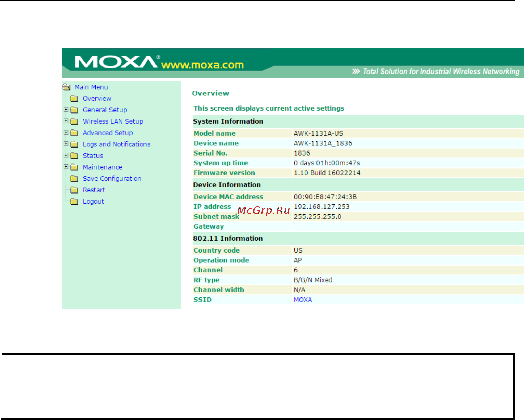
Task: Click 'This screen displays current active settings'
Action: click(x=269, y=108)
